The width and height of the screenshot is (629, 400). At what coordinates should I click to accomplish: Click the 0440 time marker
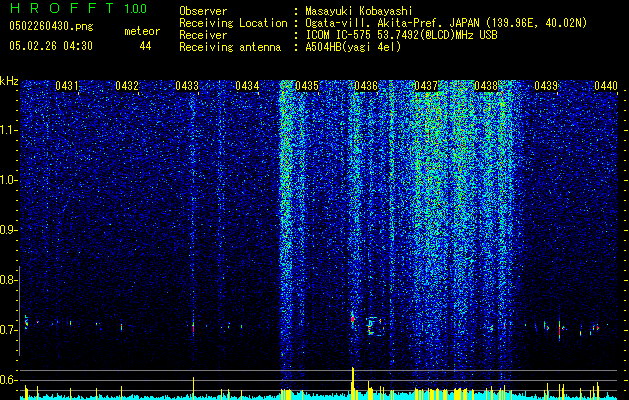[x=606, y=86]
